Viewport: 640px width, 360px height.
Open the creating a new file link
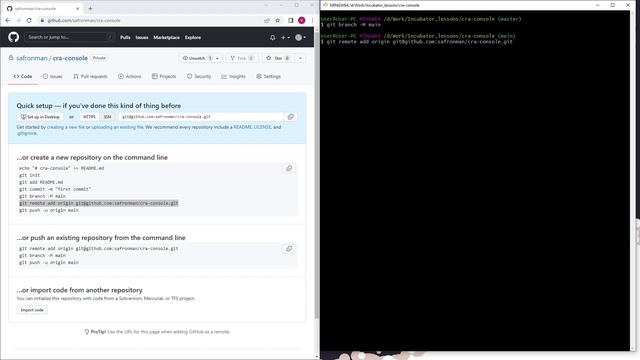pos(66,127)
